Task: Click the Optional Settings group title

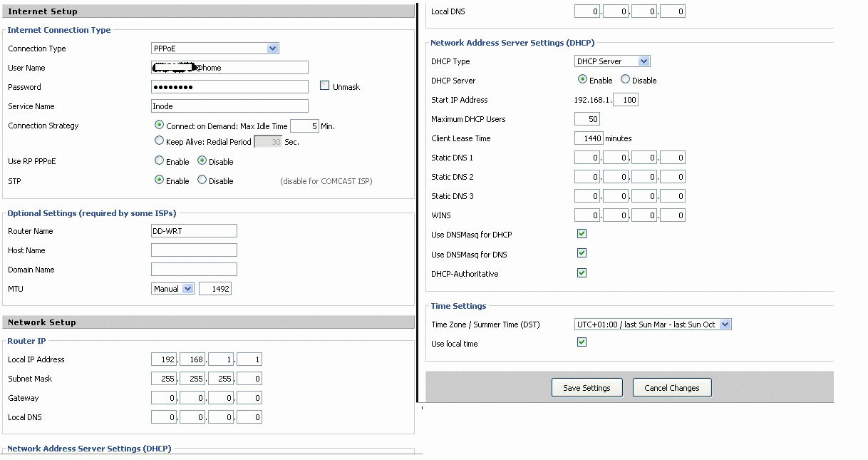Action: point(92,213)
